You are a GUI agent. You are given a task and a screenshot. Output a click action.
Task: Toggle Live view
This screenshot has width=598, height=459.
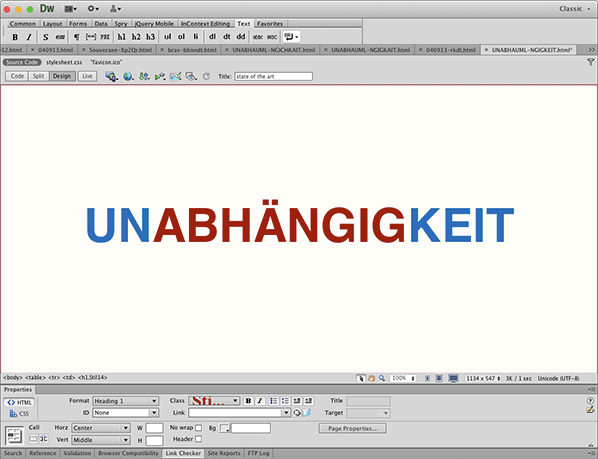coord(87,76)
